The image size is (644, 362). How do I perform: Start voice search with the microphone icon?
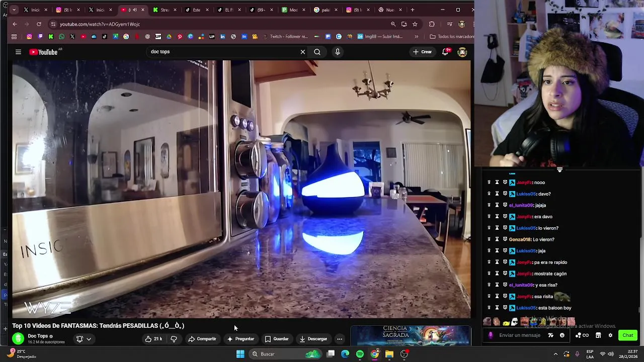click(x=338, y=52)
